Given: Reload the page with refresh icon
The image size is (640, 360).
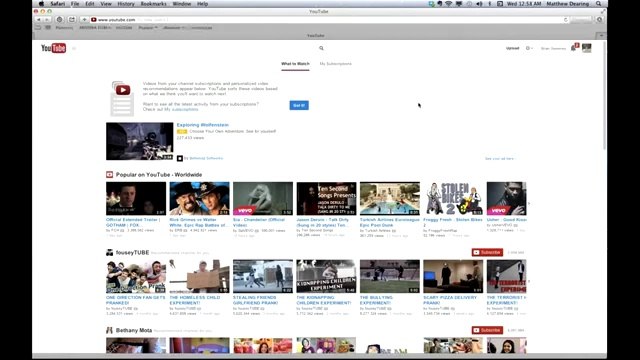Looking at the screenshot, I should [x=566, y=20].
